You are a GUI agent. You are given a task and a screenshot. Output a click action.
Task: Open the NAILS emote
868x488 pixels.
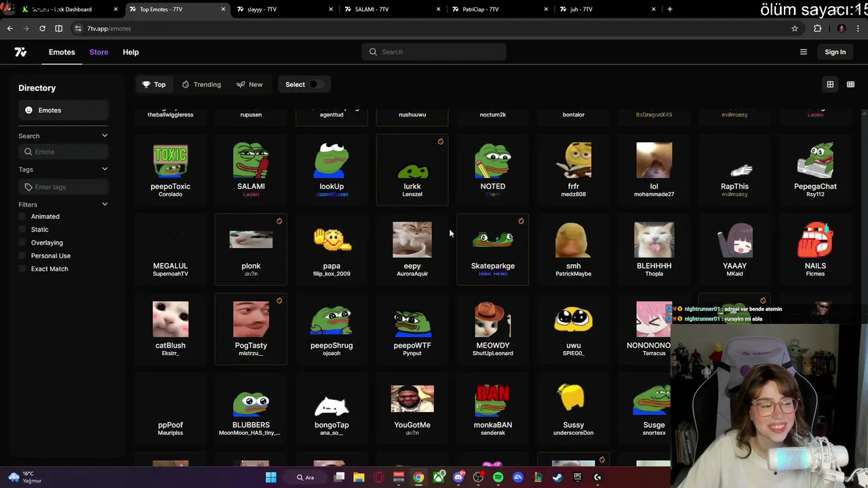click(815, 249)
